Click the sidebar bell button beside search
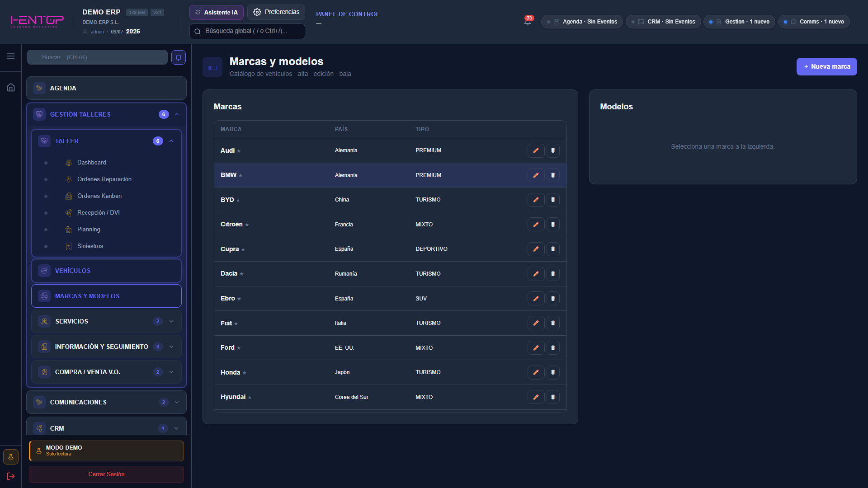Image resolution: width=868 pixels, height=488 pixels. point(179,57)
